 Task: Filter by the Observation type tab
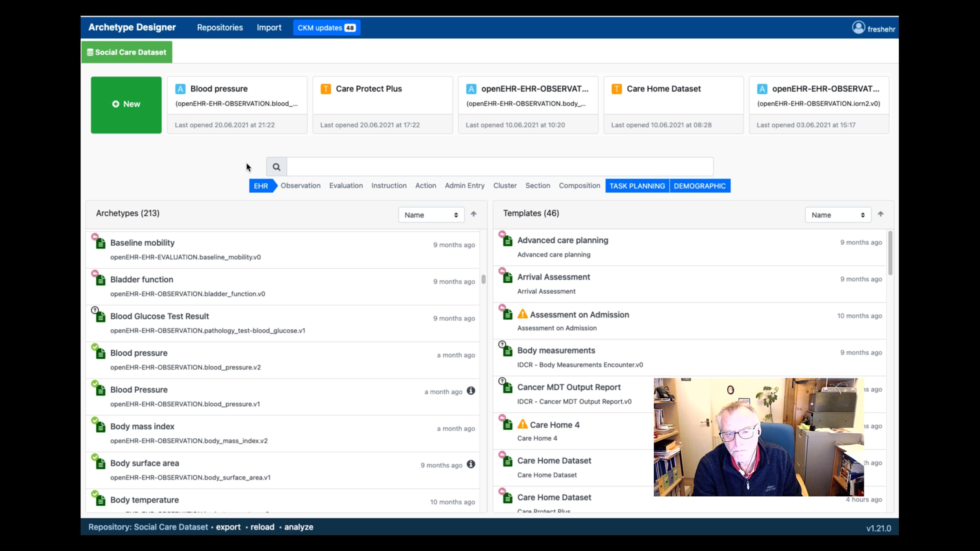click(300, 186)
